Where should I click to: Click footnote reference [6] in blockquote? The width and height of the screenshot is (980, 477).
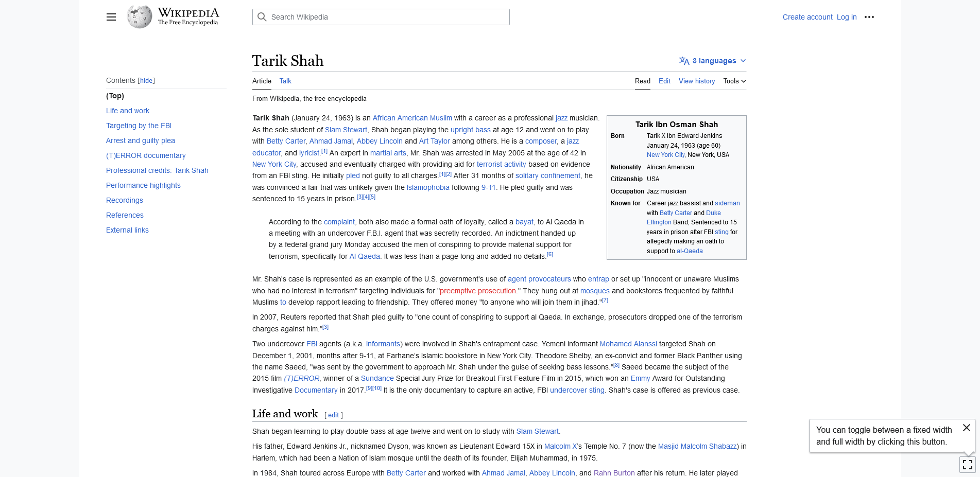(x=550, y=254)
